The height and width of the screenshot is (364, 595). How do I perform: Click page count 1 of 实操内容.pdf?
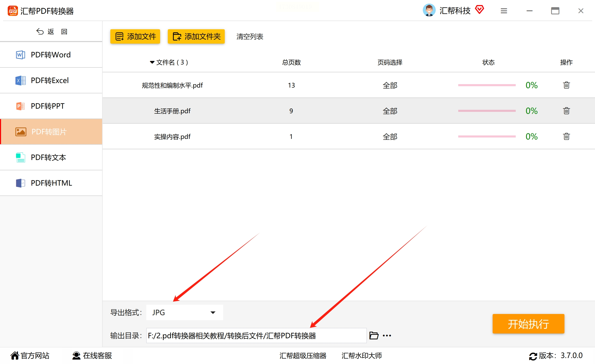(291, 136)
